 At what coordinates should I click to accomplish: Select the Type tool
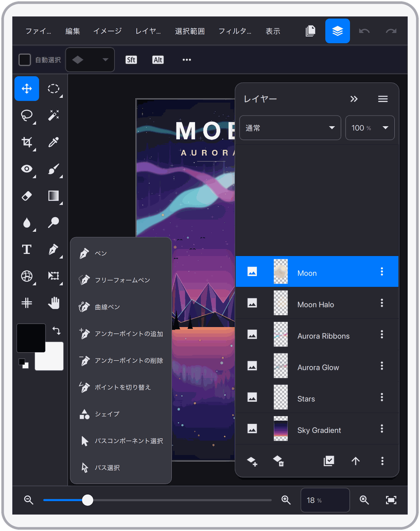(27, 249)
